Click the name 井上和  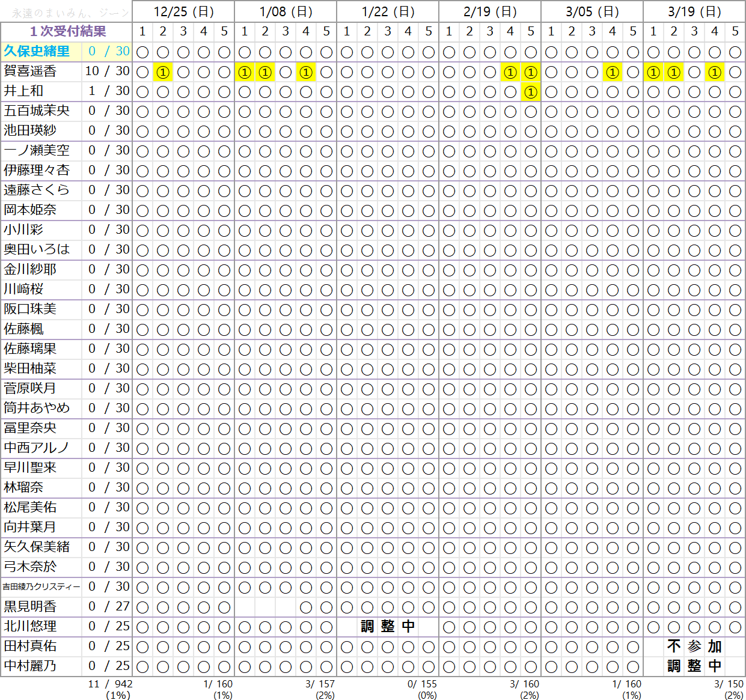pos(23,91)
